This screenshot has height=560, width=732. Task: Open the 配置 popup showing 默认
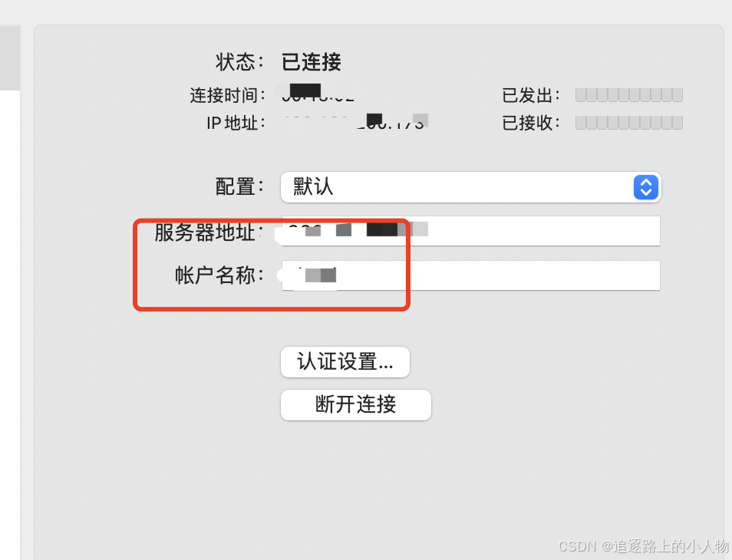tap(470, 187)
